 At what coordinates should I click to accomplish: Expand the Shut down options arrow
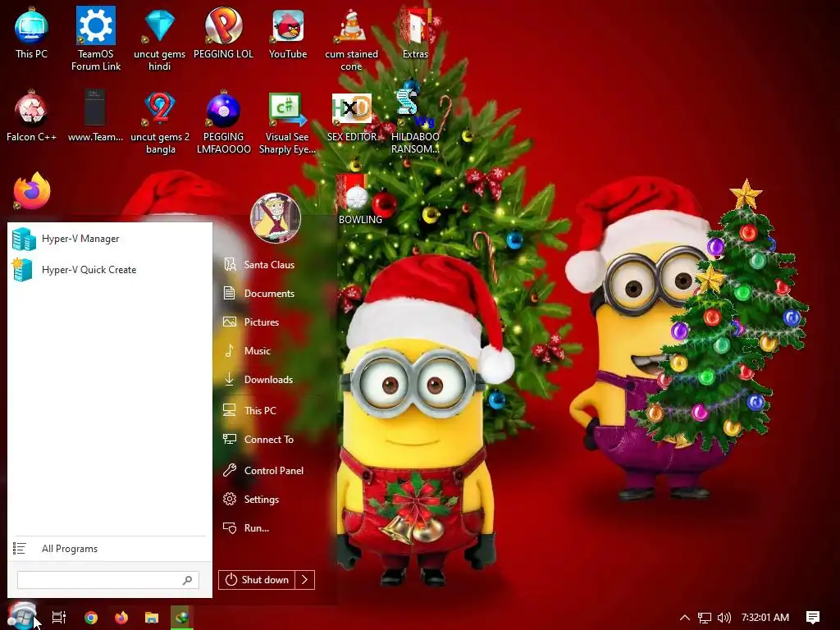tap(305, 580)
